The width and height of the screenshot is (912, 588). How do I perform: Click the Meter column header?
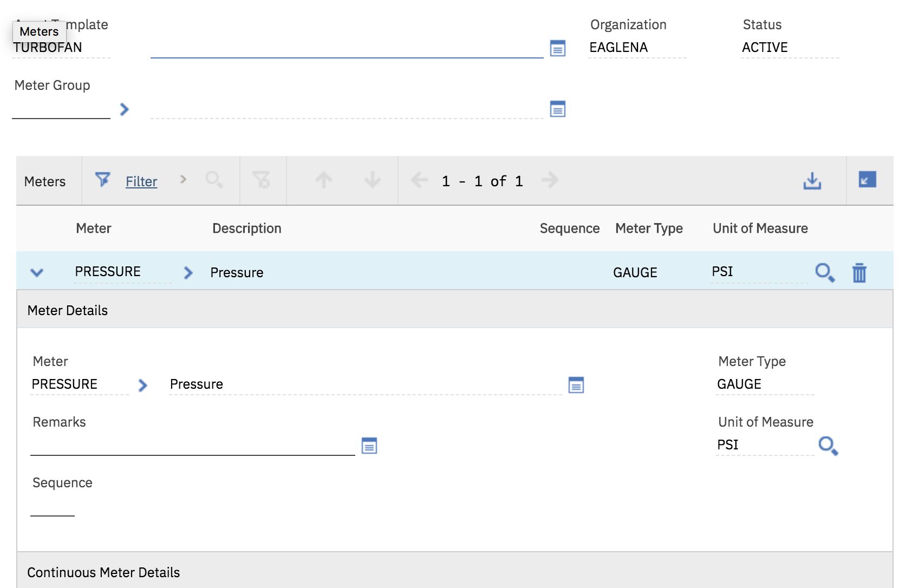[93, 228]
